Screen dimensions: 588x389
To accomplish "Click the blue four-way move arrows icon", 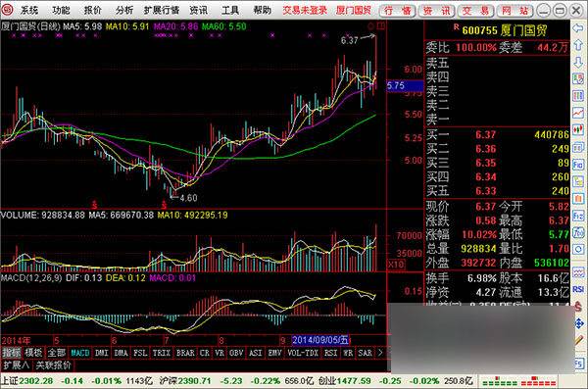I will point(578,323).
